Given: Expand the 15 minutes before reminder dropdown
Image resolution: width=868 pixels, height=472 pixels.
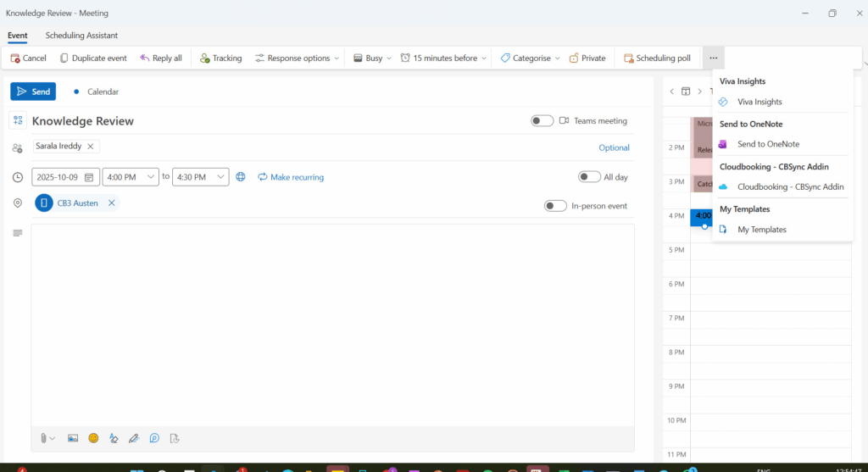Looking at the screenshot, I should 483,58.
